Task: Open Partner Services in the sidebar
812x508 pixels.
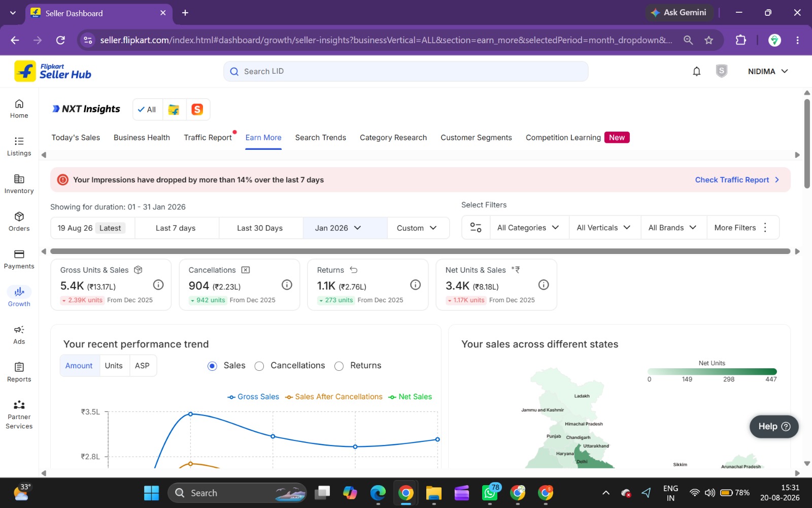Action: 19,415
